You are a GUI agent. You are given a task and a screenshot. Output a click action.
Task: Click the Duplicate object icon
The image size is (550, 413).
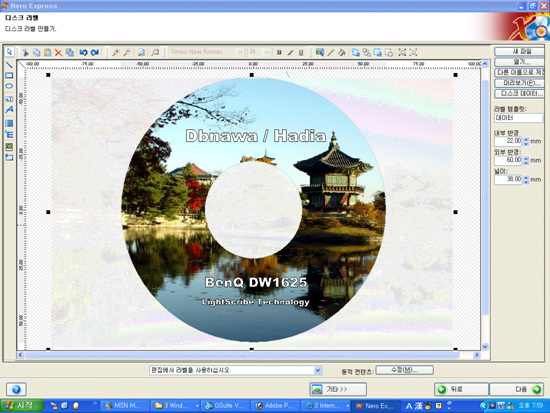(x=70, y=53)
